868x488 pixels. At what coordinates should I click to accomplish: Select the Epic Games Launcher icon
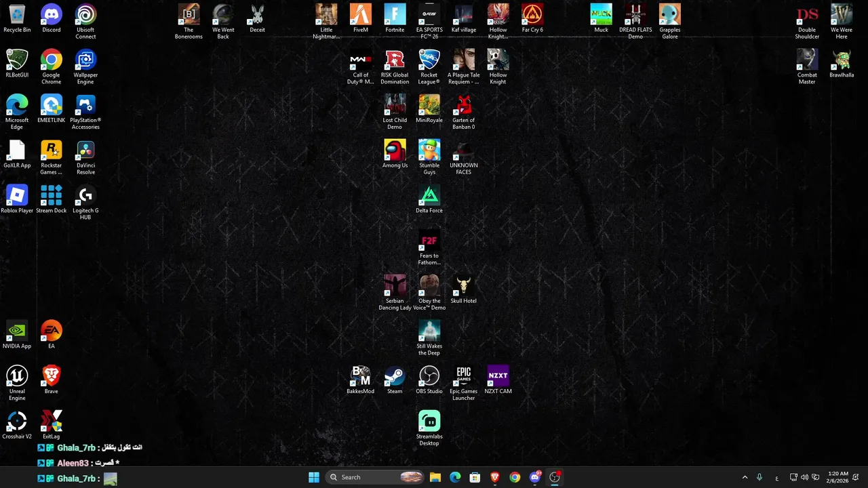pos(463,384)
